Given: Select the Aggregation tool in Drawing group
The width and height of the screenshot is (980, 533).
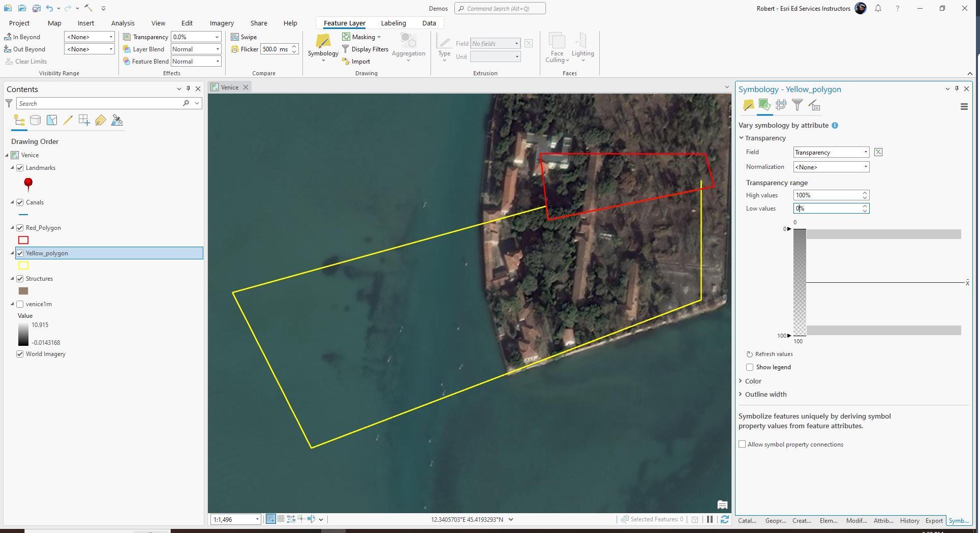Looking at the screenshot, I should (408, 46).
